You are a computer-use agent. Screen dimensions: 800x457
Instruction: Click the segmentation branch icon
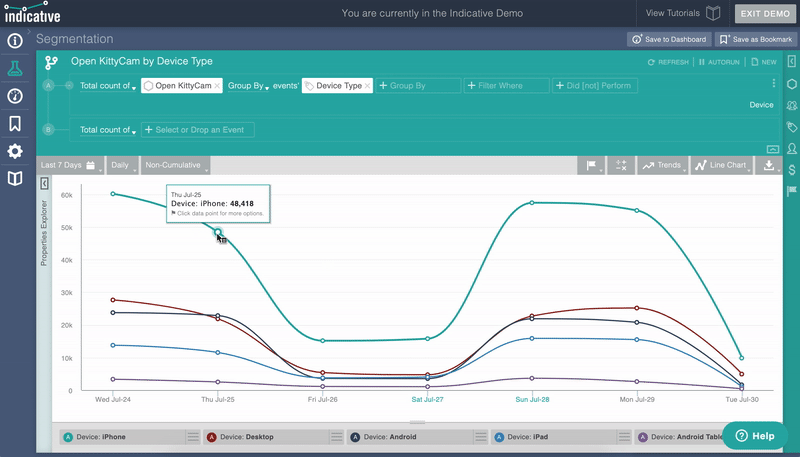pyautogui.click(x=51, y=62)
